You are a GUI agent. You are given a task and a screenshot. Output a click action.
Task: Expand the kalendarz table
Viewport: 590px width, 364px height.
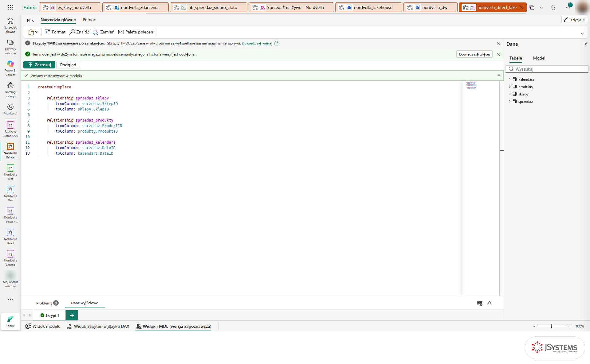click(x=510, y=79)
